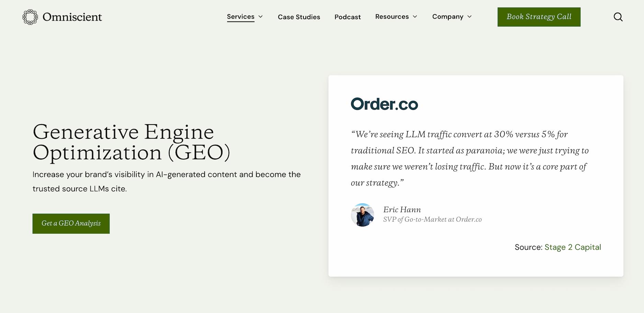The image size is (644, 313).
Task: Select the quote text in testimonial
Action: point(469,158)
